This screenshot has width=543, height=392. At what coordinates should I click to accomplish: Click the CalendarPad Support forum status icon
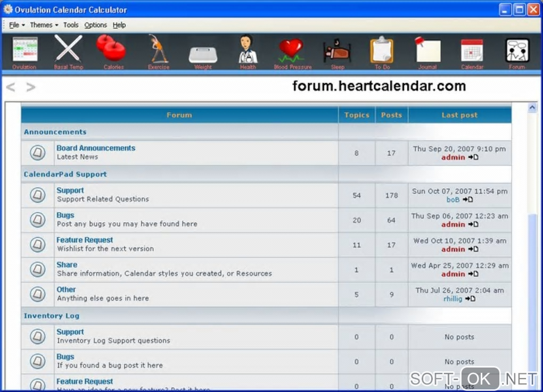point(37,195)
